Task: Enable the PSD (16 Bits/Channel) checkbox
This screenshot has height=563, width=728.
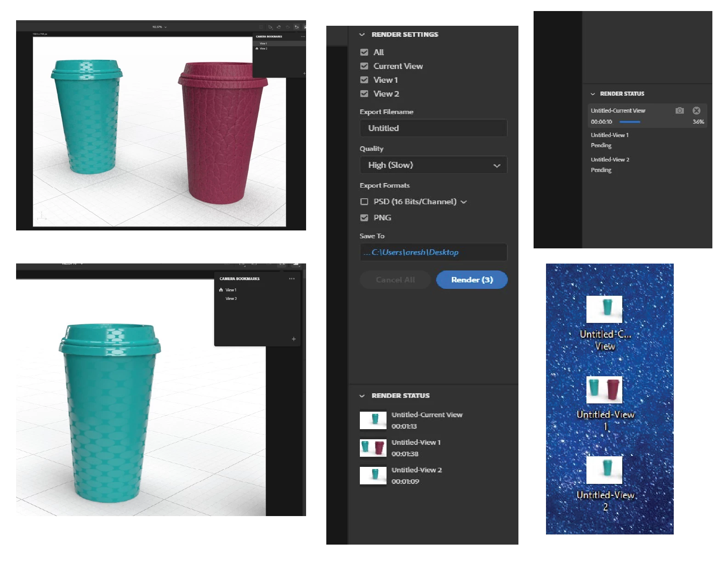Action: pos(364,201)
